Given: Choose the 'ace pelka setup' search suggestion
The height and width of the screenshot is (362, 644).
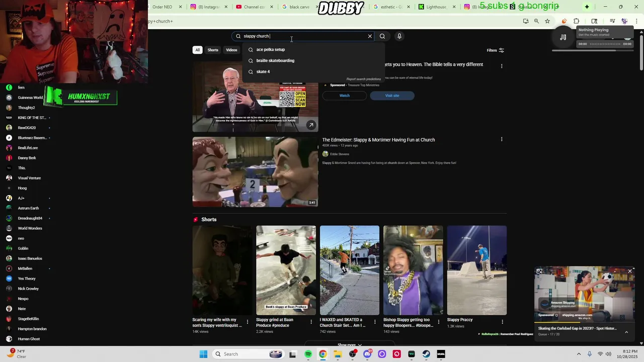Looking at the screenshot, I should pyautogui.click(x=313, y=49).
